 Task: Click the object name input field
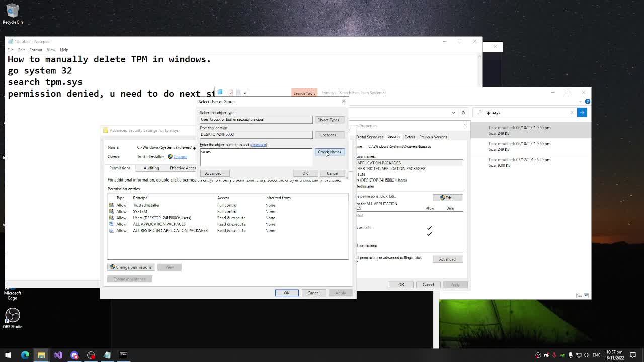click(x=256, y=151)
